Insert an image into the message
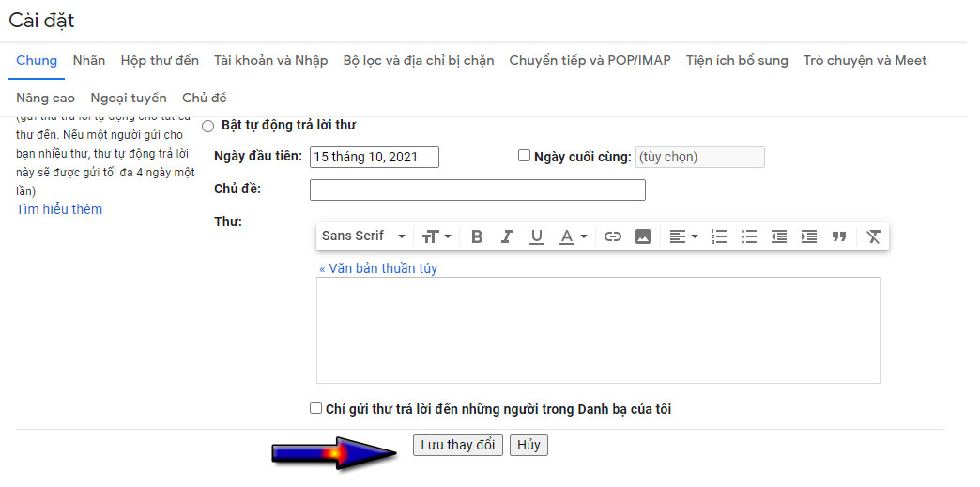This screenshot has width=980, height=487. point(642,236)
